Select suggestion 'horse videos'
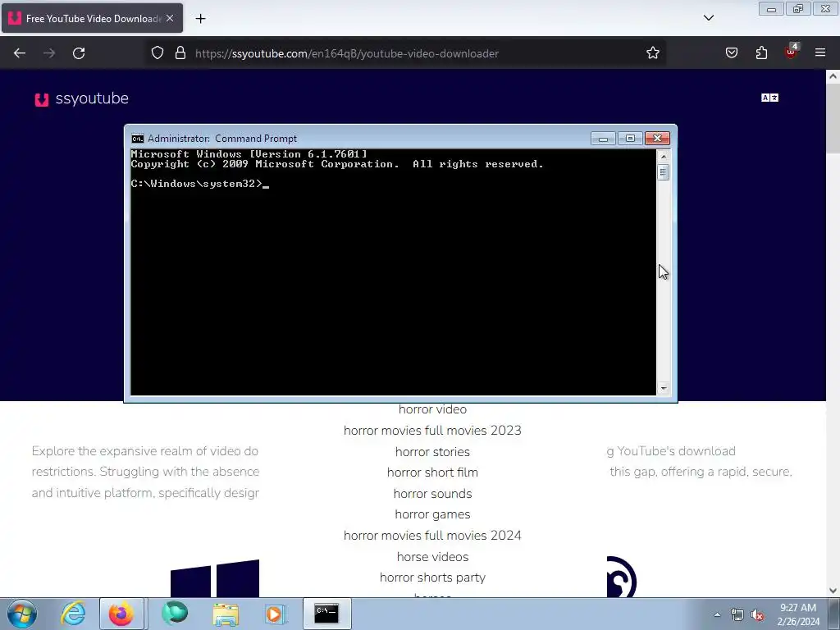Screen dimensions: 840x630 [x=432, y=557]
